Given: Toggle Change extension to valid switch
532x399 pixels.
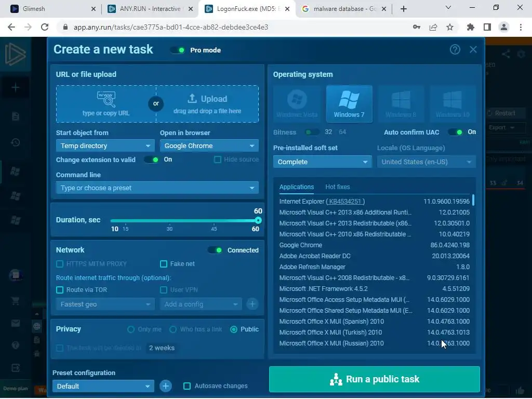Looking at the screenshot, I should pos(151,159).
